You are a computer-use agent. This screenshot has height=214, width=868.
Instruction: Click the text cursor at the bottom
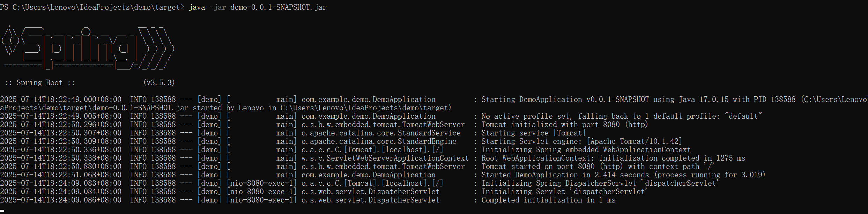click(2, 211)
